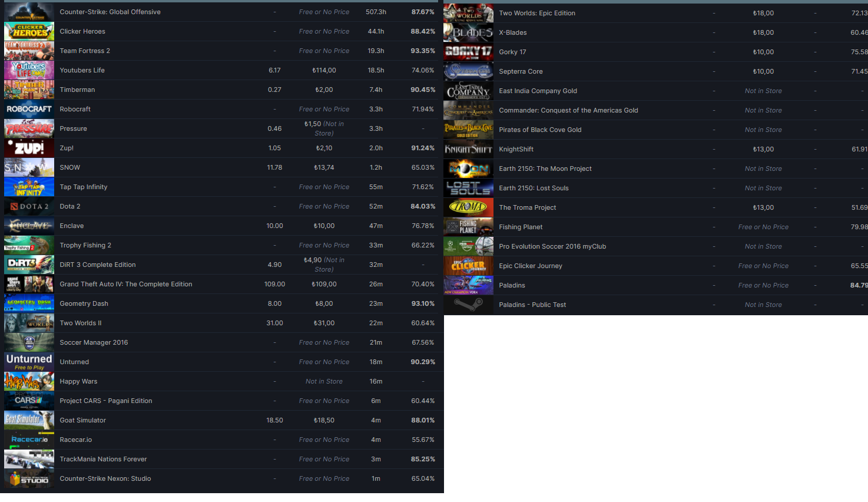868x502 pixels.
Task: Click the Earth 2150 Lost Souls thumbnail
Action: point(468,188)
